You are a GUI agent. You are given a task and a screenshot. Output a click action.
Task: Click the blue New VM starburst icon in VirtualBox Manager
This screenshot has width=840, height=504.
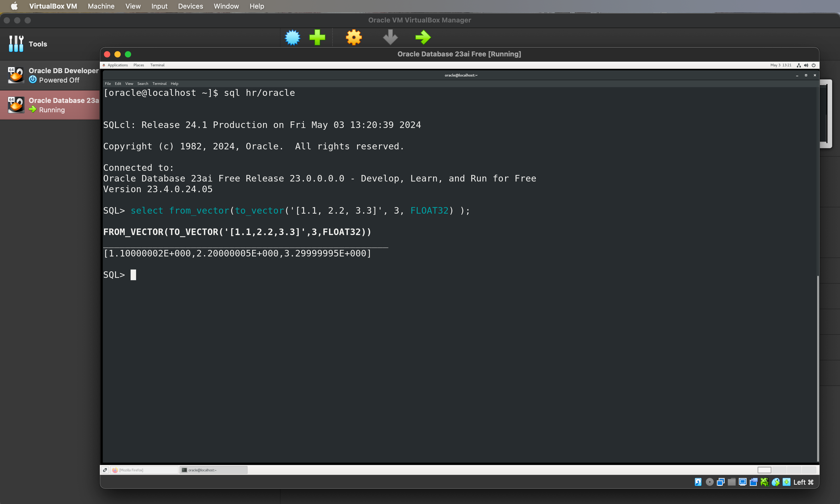pos(293,37)
